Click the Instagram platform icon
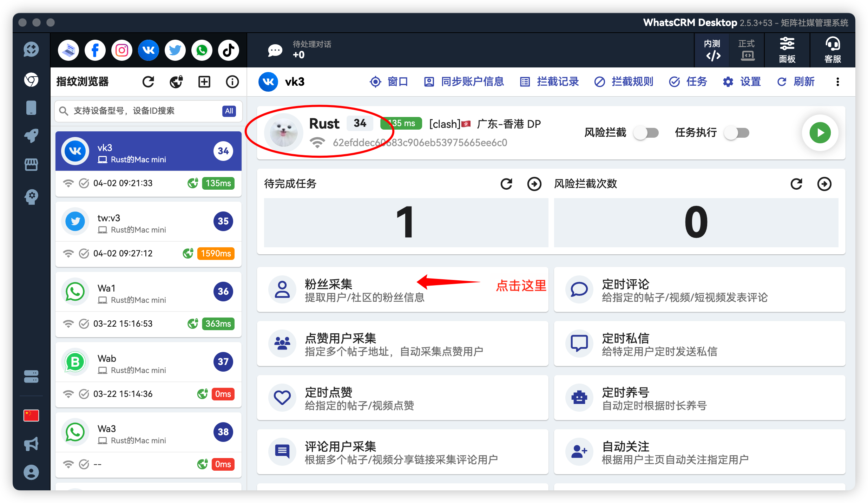Viewport: 868px width, 503px height. tap(121, 50)
